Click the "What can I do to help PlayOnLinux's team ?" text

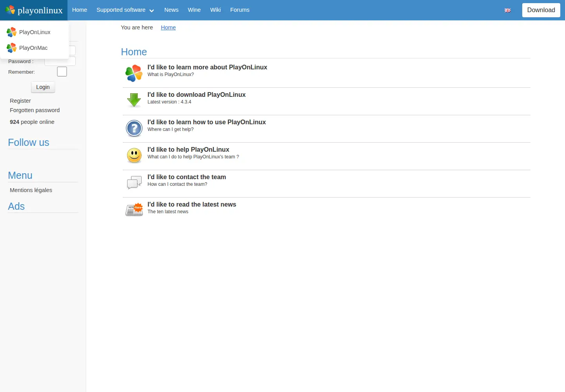pyautogui.click(x=193, y=157)
